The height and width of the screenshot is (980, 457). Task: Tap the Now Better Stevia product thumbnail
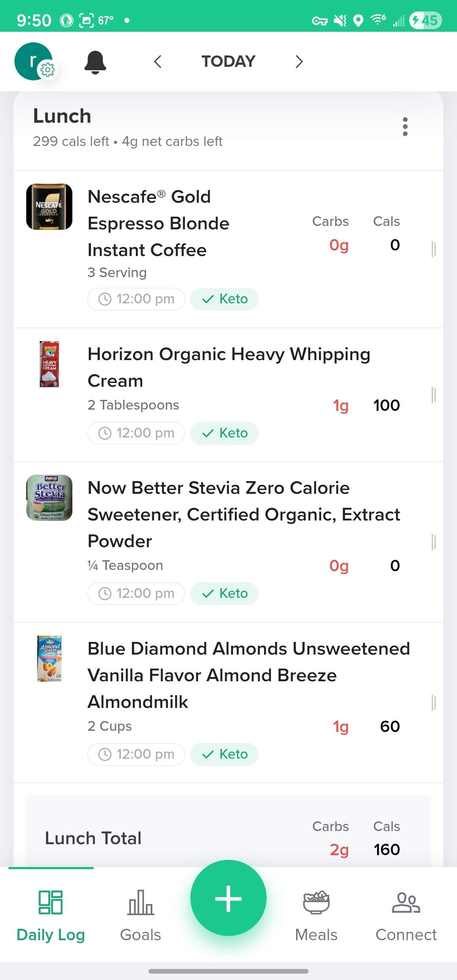click(x=49, y=498)
